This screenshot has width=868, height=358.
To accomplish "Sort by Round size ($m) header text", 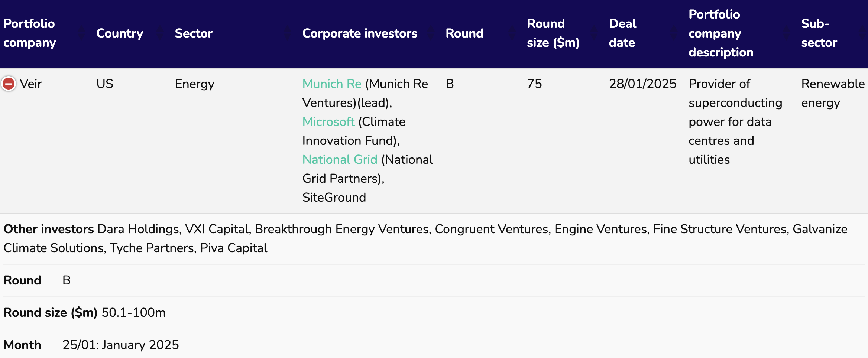I will coord(553,33).
